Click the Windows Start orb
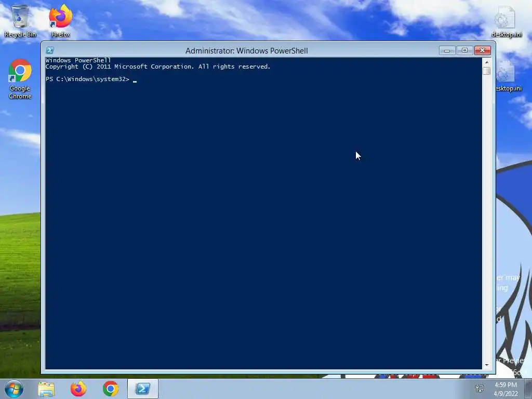532x399 pixels. click(14, 389)
